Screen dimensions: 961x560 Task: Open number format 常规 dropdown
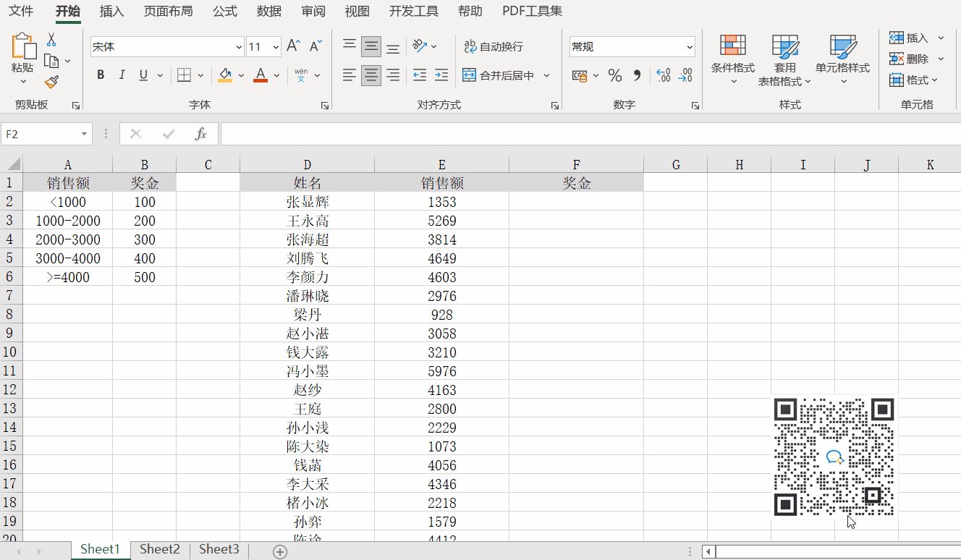coord(690,47)
